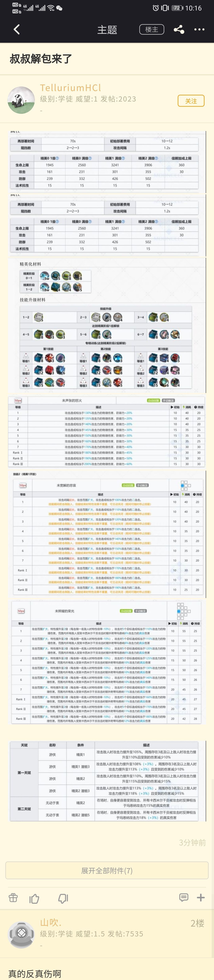The width and height of the screenshot is (214, 980).
Task: Open first stats table image with 再部署时间
Action: click(x=107, y=162)
